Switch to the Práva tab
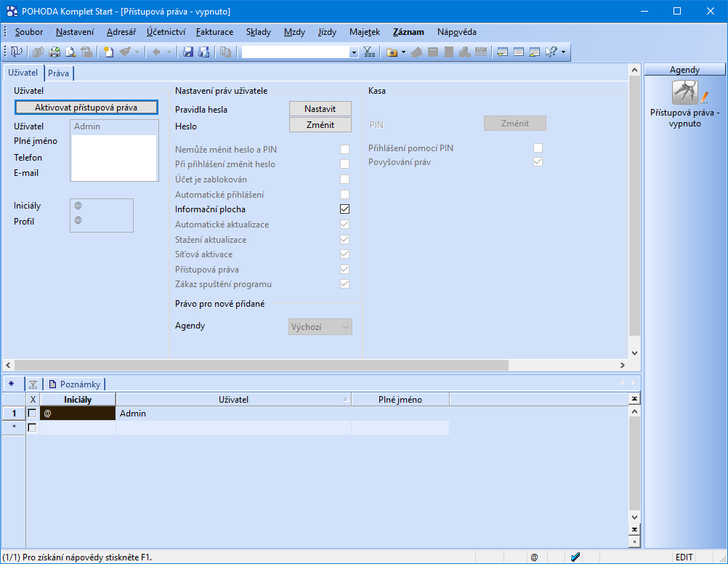This screenshot has width=728, height=564. click(59, 73)
